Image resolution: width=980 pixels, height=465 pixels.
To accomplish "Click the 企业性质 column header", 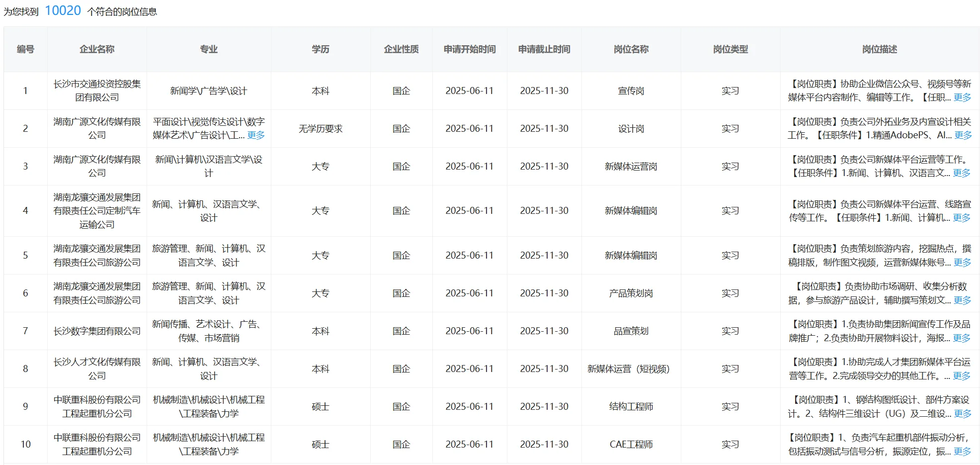I will tap(401, 49).
